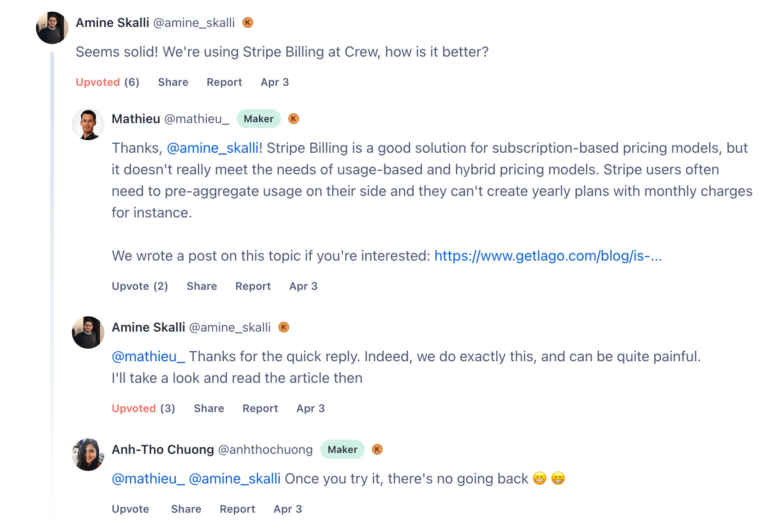Image resolution: width=769 pixels, height=532 pixels.
Task: Open Anh-Tho Chuong's profile photo
Action: pyautogui.click(x=88, y=455)
